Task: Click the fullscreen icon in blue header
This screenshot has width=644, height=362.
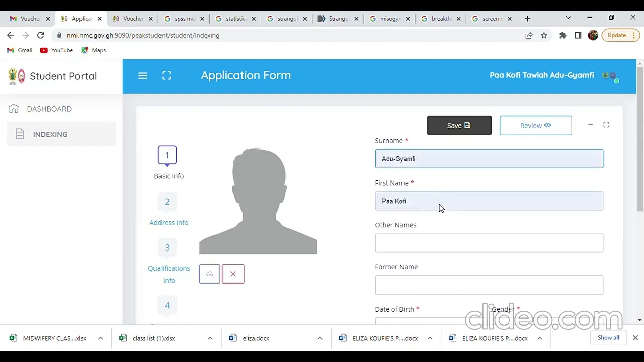Action: pyautogui.click(x=167, y=75)
